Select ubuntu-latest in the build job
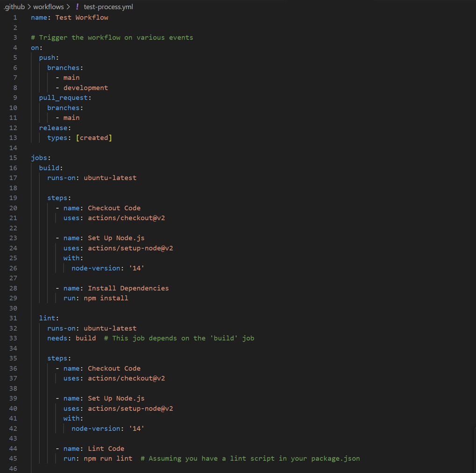The width and height of the screenshot is (476, 473). [110, 177]
